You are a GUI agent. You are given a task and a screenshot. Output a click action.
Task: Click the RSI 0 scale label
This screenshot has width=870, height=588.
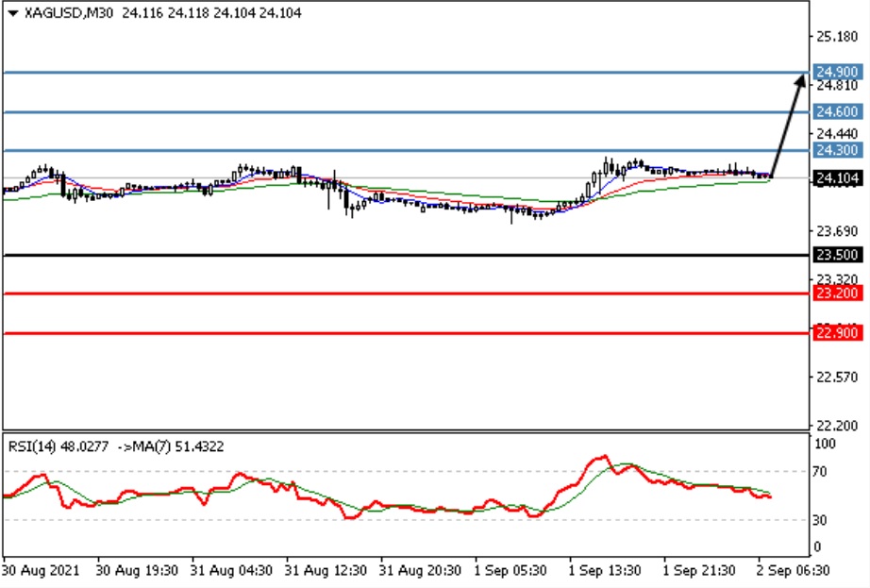pos(817,547)
